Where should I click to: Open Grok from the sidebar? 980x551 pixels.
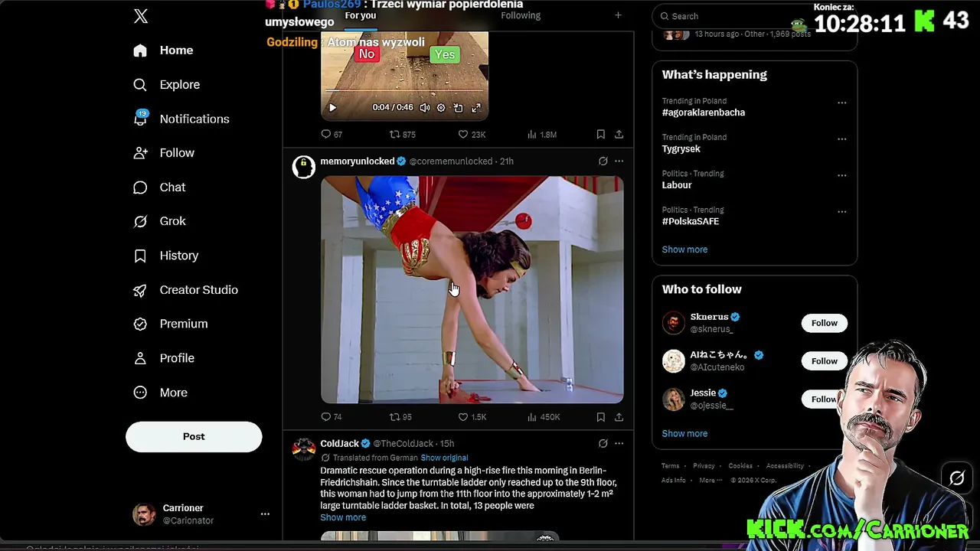coord(159,221)
